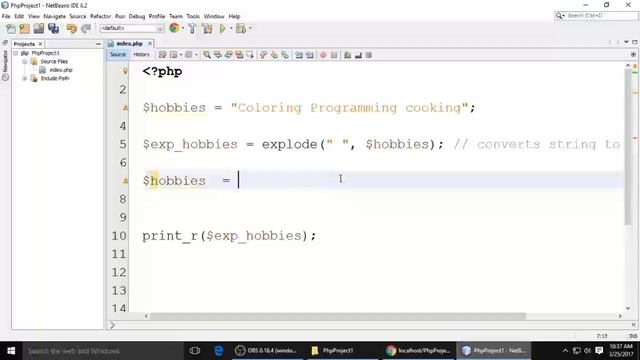
Task: Click the Clean and Build icon
Action: click(x=207, y=29)
